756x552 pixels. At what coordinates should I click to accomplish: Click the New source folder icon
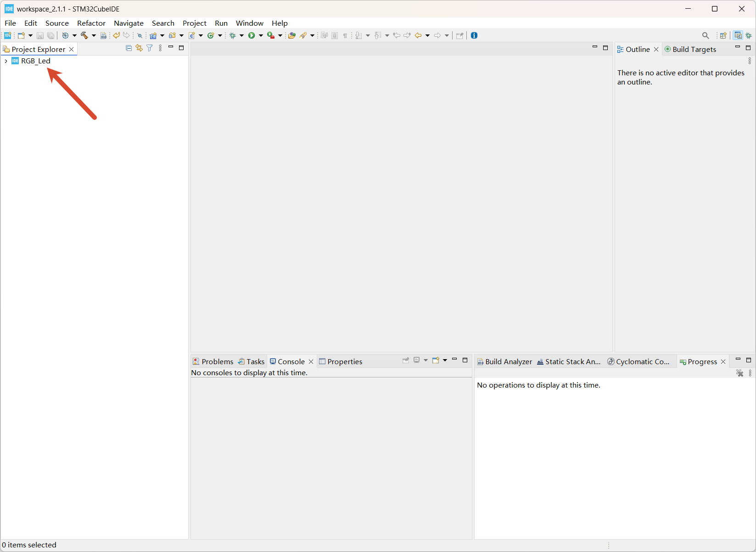173,35
